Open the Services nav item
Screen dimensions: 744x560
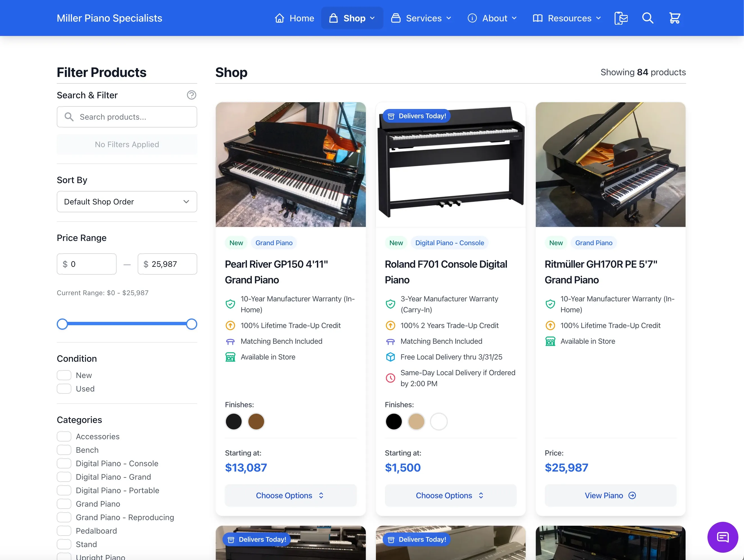pyautogui.click(x=421, y=18)
